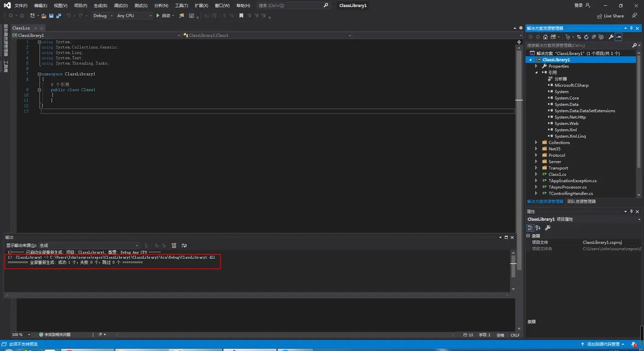Screen dimensions: 644x351
Task: Click the feedback icon next to Live Share
Action: tap(635, 16)
